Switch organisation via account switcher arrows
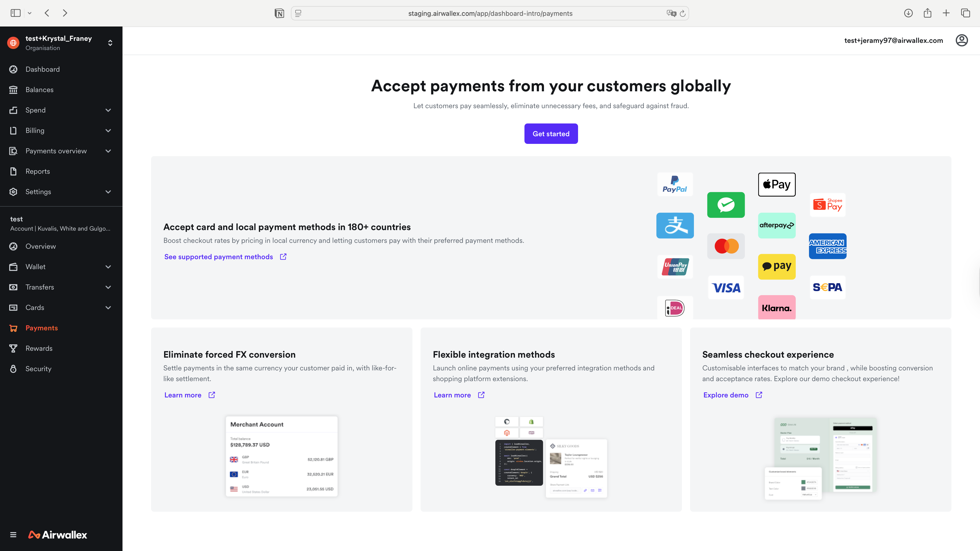 (110, 43)
